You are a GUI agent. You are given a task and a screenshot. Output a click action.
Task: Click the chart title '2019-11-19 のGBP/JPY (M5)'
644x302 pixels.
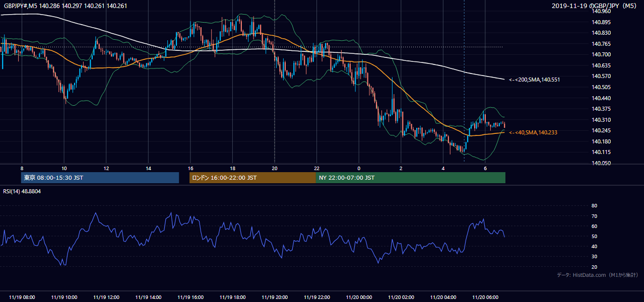[x=595, y=6]
